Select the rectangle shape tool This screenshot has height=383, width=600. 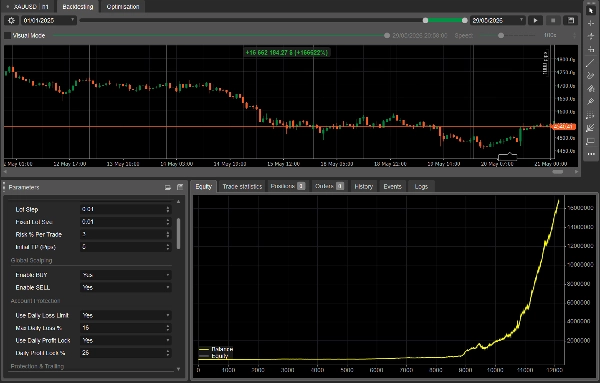point(591,141)
